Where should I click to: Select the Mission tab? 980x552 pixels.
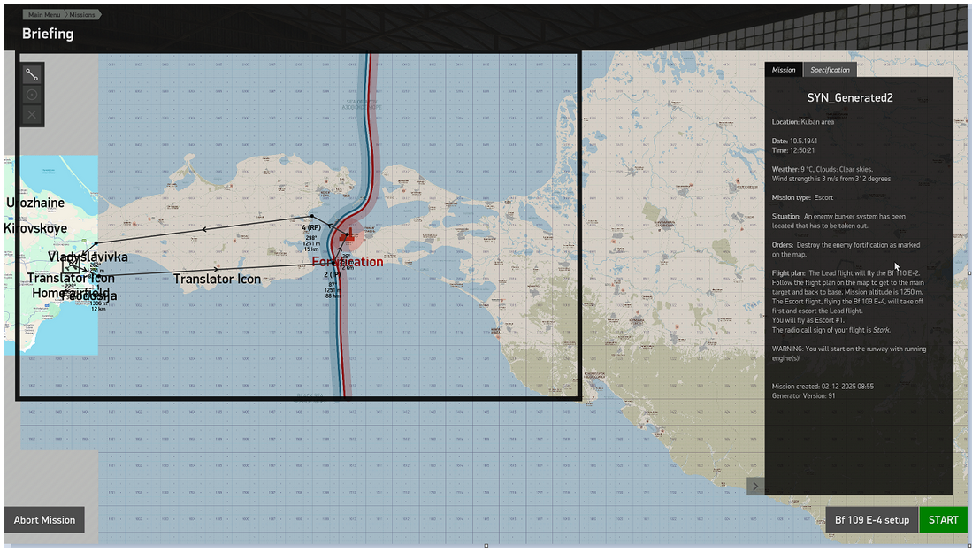(784, 70)
